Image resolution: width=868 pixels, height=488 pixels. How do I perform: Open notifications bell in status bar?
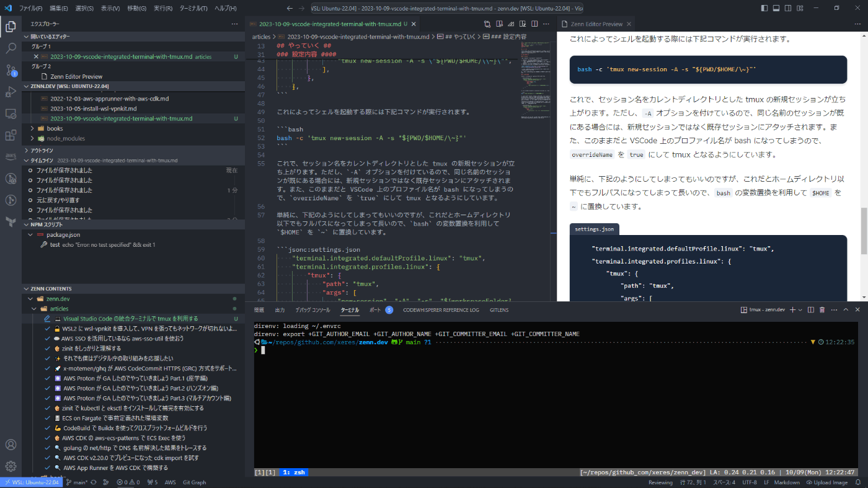(x=858, y=482)
